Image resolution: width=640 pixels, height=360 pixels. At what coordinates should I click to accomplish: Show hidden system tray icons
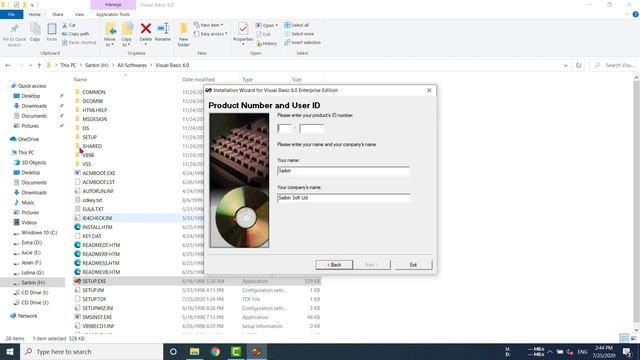coord(550,351)
